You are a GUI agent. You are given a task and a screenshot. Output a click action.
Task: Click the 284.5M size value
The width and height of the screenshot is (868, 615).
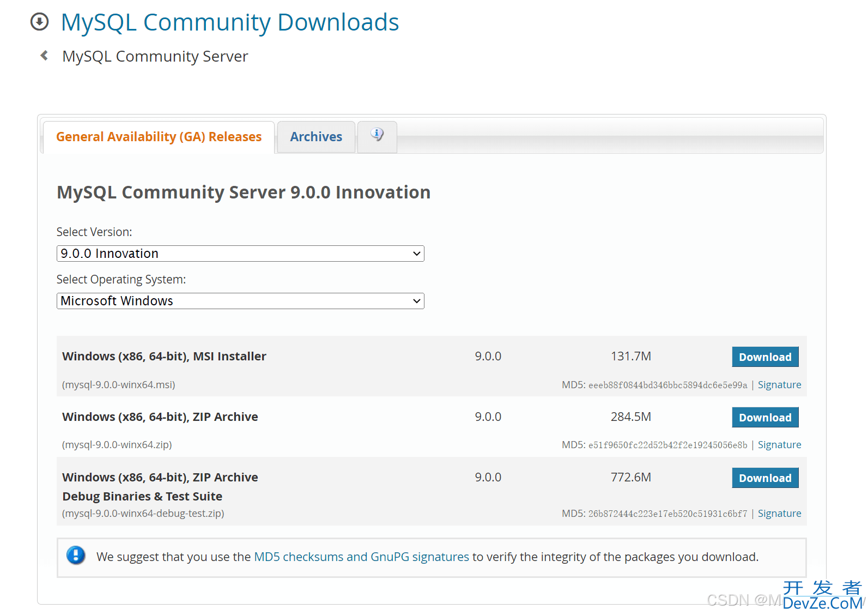coord(631,417)
